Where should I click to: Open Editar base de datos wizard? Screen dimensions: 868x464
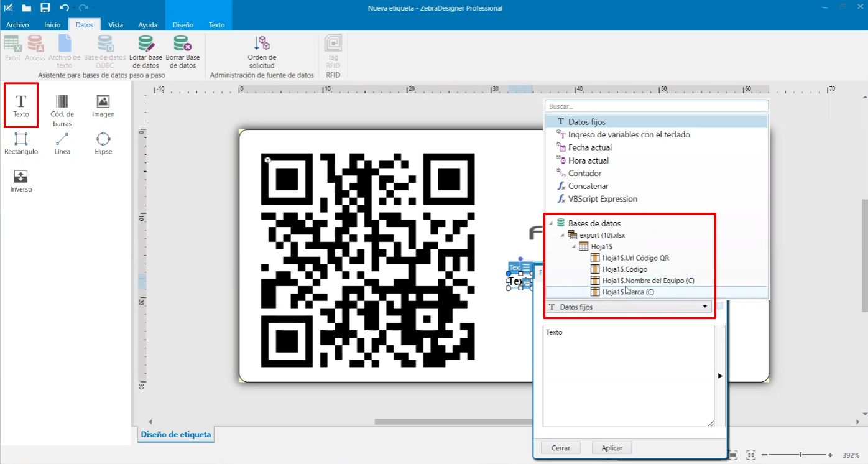tap(146, 52)
